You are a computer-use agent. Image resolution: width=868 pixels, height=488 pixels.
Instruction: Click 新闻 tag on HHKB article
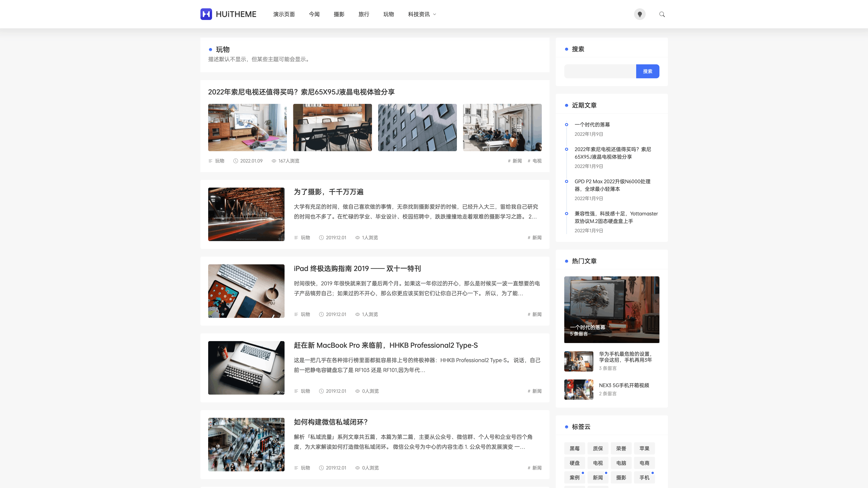(x=534, y=391)
